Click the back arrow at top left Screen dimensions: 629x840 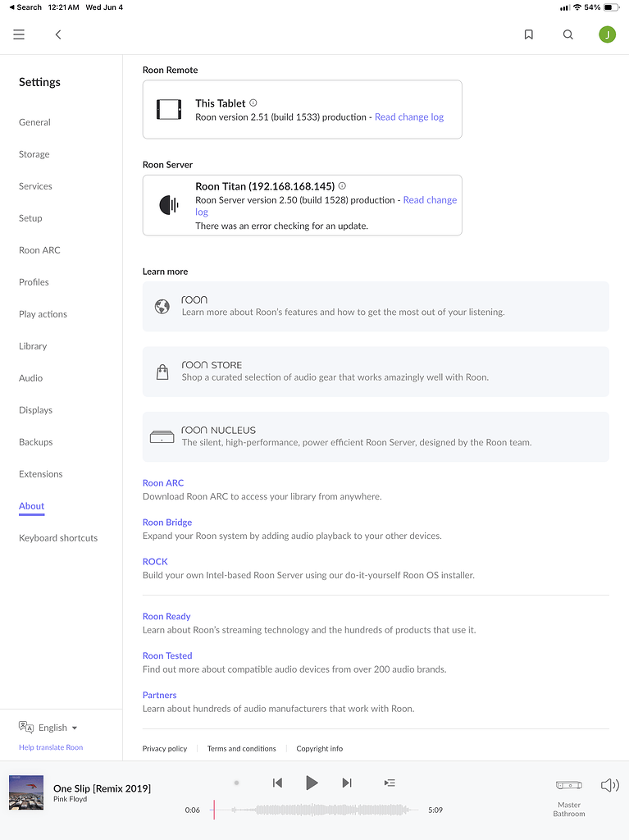[57, 34]
